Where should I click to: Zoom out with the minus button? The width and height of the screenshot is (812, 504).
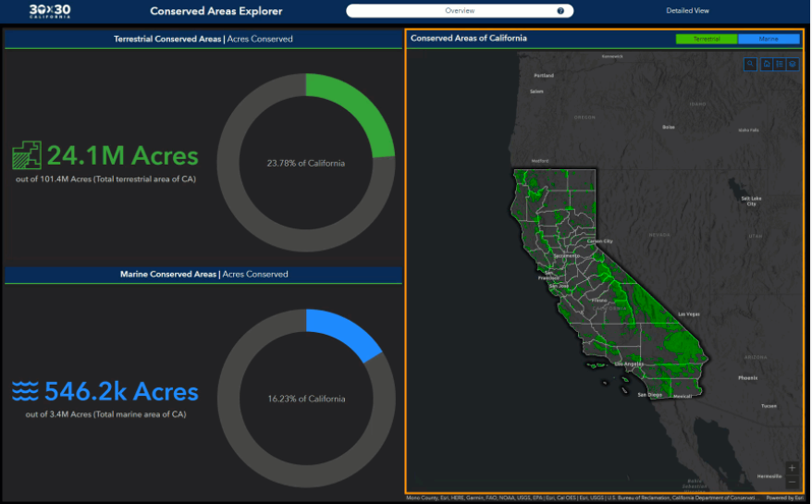coord(792,482)
